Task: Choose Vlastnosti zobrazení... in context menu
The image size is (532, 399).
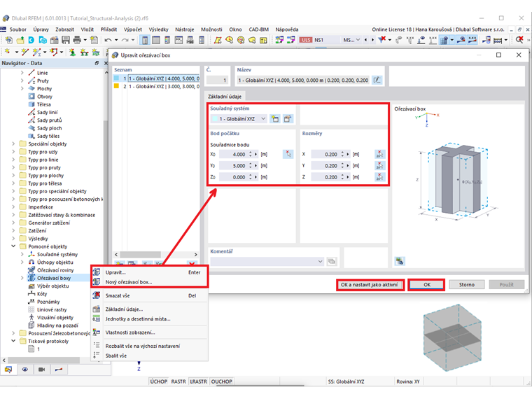Action: [x=150, y=332]
